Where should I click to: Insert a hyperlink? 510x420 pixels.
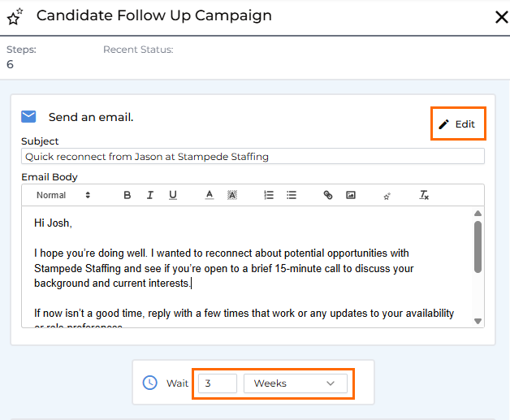coord(328,195)
